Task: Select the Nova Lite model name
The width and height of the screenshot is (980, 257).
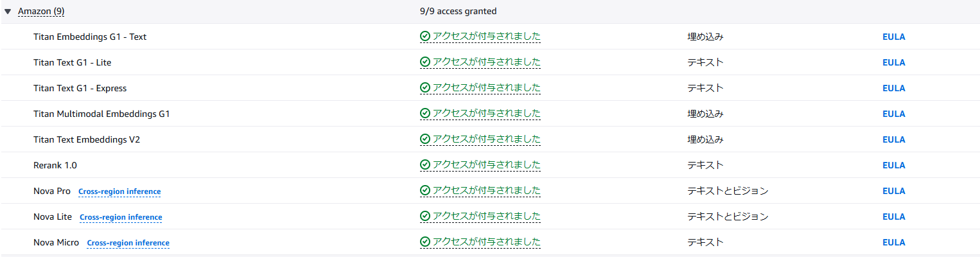Action: click(53, 217)
